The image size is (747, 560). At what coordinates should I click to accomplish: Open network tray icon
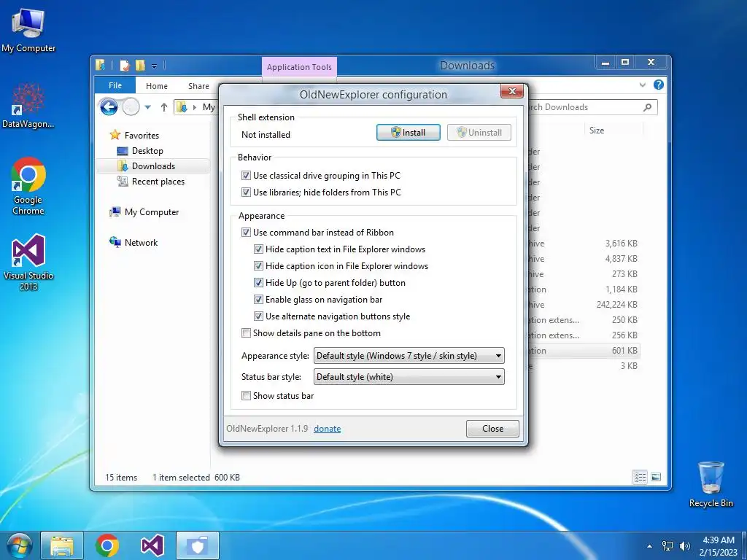(x=667, y=545)
